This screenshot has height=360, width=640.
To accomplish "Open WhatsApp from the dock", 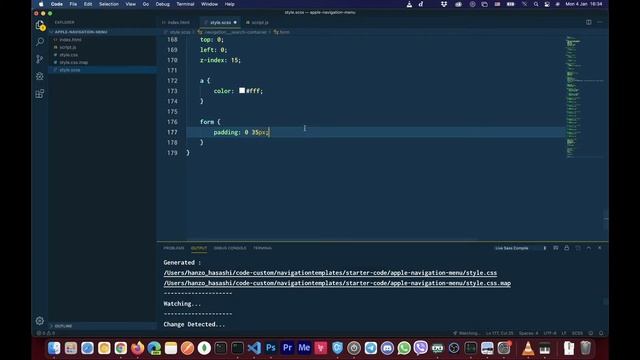I will pos(404,348).
